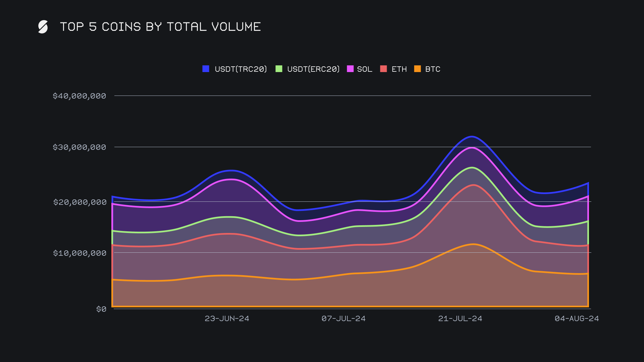This screenshot has height=362, width=644.
Task: Click the $40,000,000 y-axis label
Action: 79,96
